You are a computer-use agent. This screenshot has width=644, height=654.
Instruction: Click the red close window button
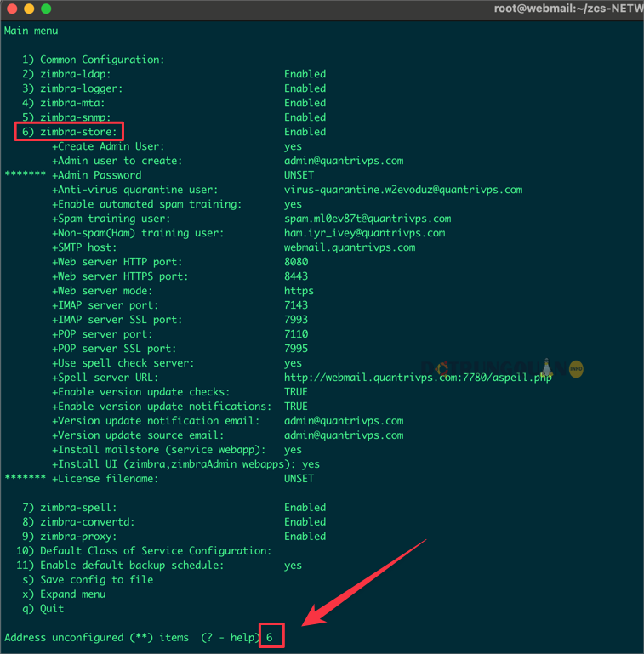pos(12,9)
